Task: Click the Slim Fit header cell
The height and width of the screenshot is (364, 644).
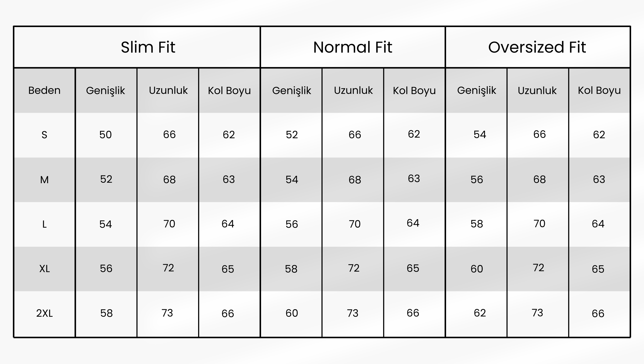Action: 148,47
